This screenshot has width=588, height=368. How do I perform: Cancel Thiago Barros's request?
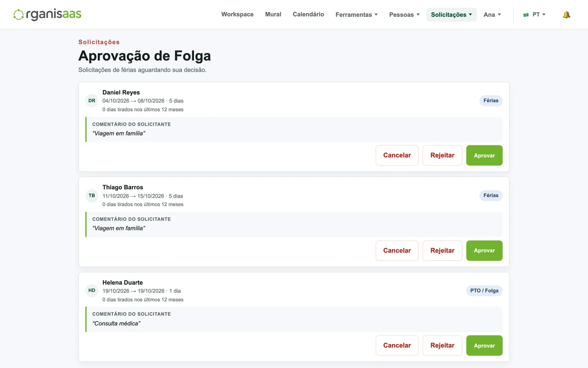point(397,250)
